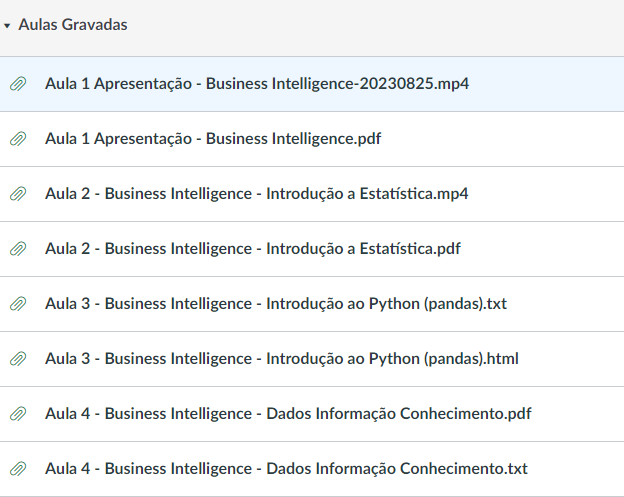Click the Aulas Gravadas header title
This screenshot has height=497, width=624.
[x=72, y=25]
